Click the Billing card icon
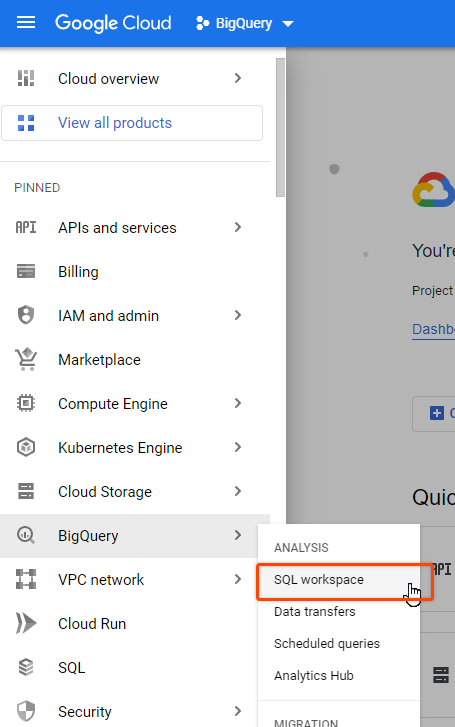This screenshot has width=455, height=727. tap(26, 271)
